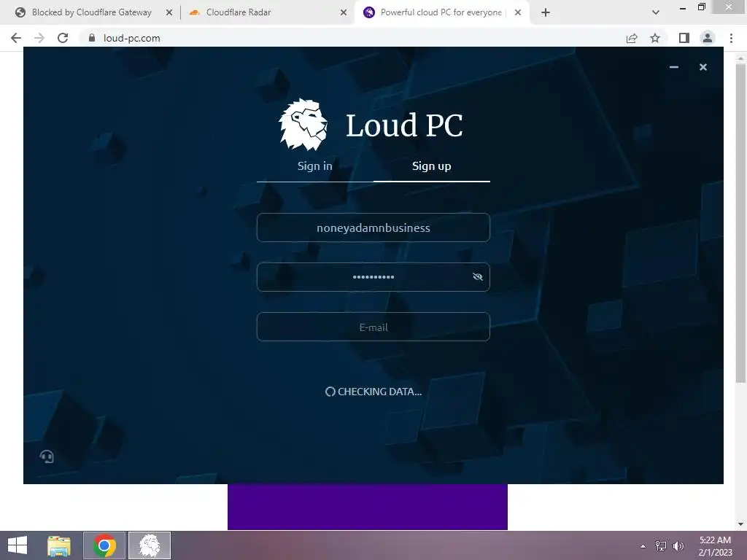Click the CHECKING DATA loading spinner
This screenshot has width=747, height=560.
point(330,392)
